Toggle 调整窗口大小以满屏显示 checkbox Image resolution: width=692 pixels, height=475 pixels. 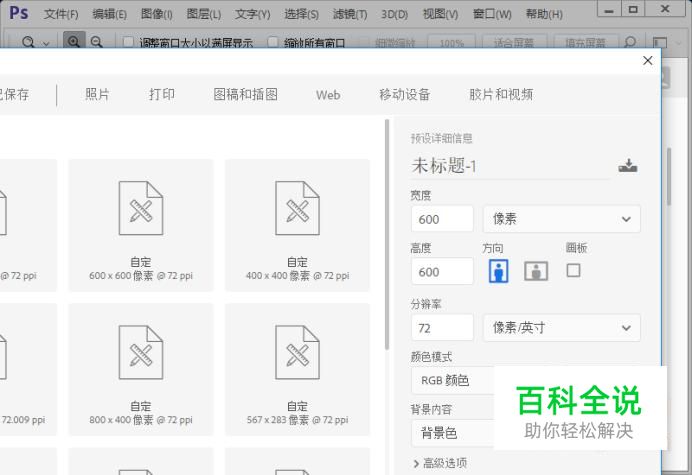click(x=128, y=42)
